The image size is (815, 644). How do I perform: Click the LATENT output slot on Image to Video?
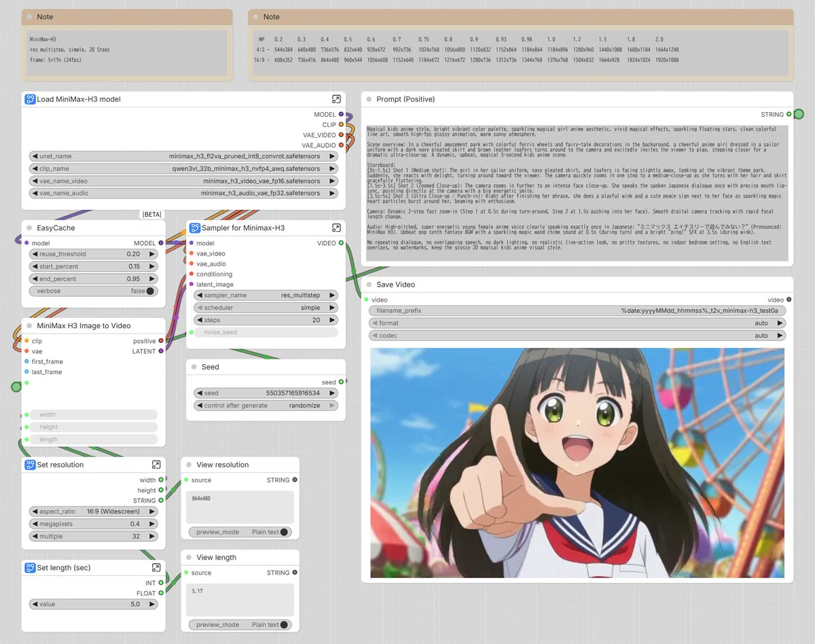click(161, 351)
